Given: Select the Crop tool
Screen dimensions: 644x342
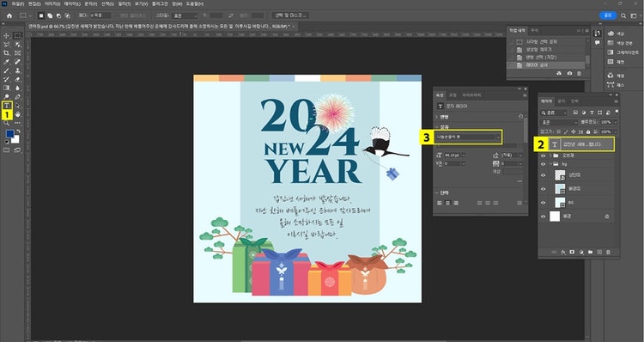Looking at the screenshot, I should [x=7, y=53].
